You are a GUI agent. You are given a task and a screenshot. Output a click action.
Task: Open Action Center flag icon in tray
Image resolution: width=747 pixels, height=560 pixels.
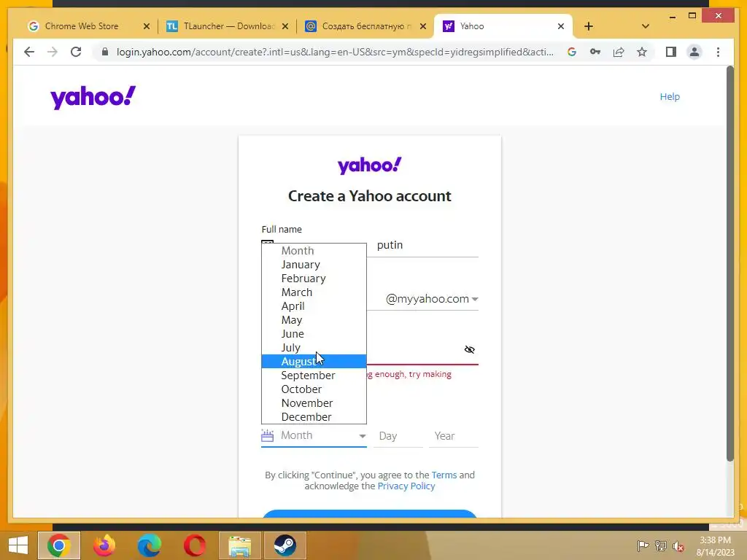coord(643,545)
